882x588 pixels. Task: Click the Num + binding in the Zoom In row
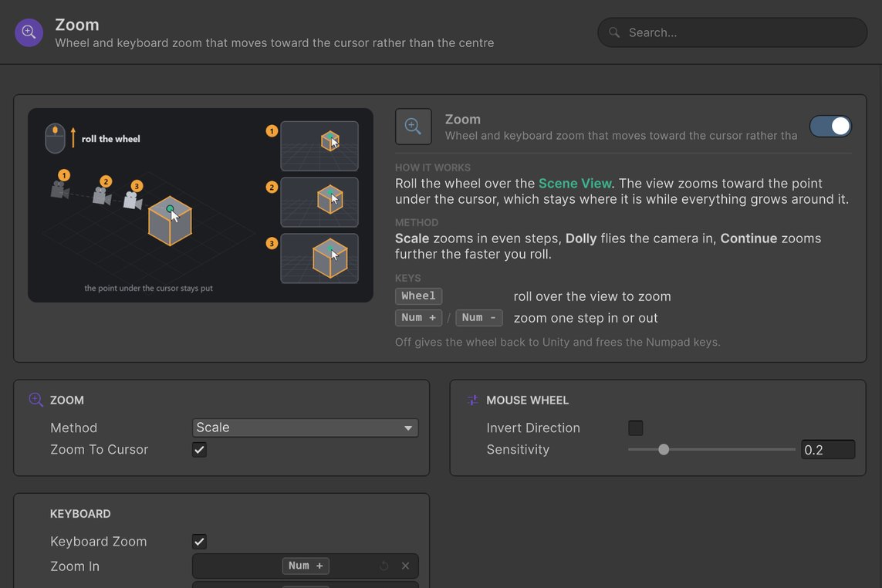306,566
